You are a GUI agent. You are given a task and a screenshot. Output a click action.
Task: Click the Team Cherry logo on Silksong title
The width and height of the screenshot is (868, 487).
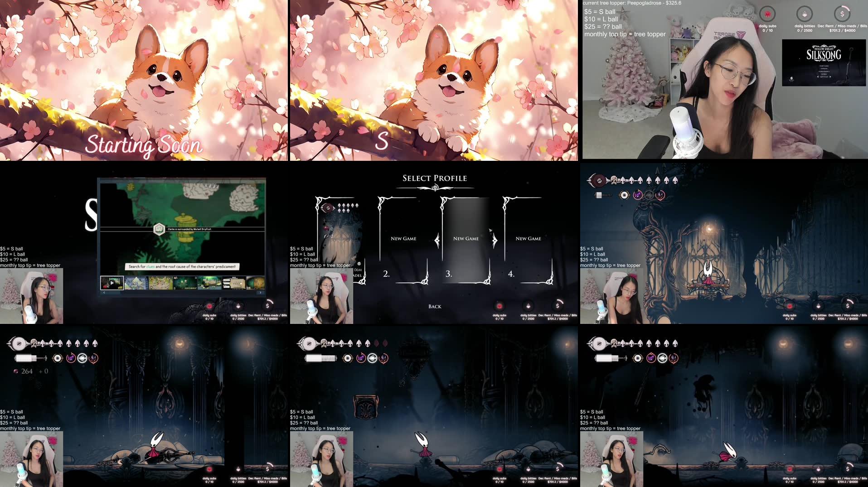click(791, 79)
